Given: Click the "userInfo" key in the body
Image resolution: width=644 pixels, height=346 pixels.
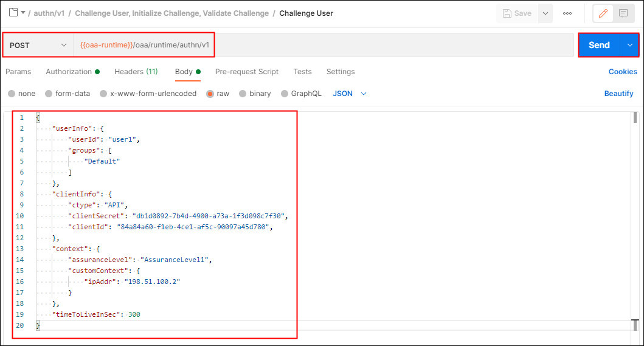Looking at the screenshot, I should click(x=72, y=129).
